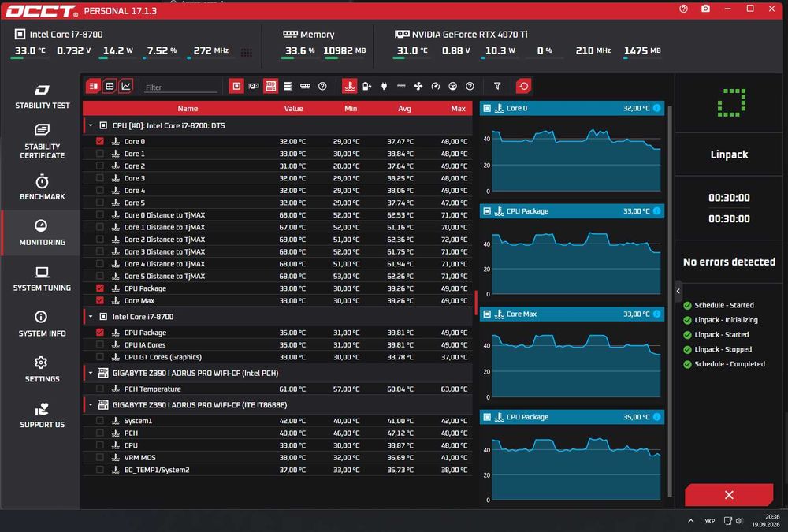Viewport: 788px width, 532px height.
Task: Select the Monitoring sidebar item
Action: click(43, 233)
